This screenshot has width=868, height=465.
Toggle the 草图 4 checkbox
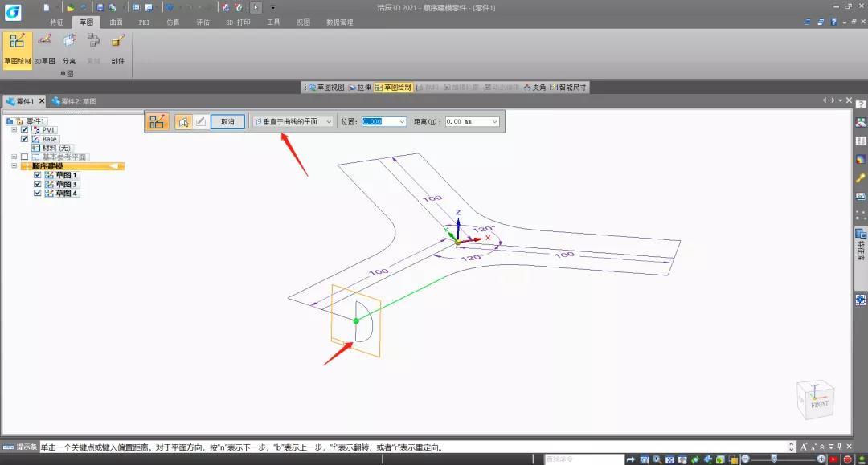pyautogui.click(x=38, y=193)
